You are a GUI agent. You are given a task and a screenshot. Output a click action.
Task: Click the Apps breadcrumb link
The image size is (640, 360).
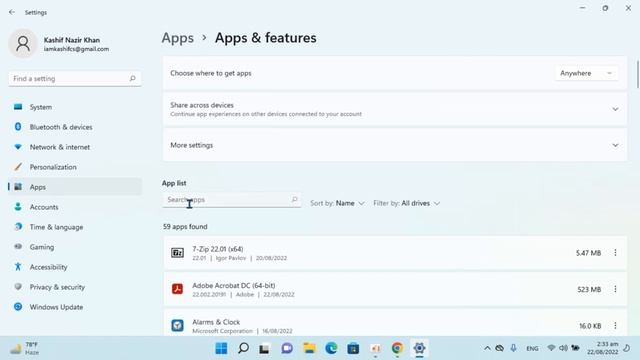pos(178,38)
